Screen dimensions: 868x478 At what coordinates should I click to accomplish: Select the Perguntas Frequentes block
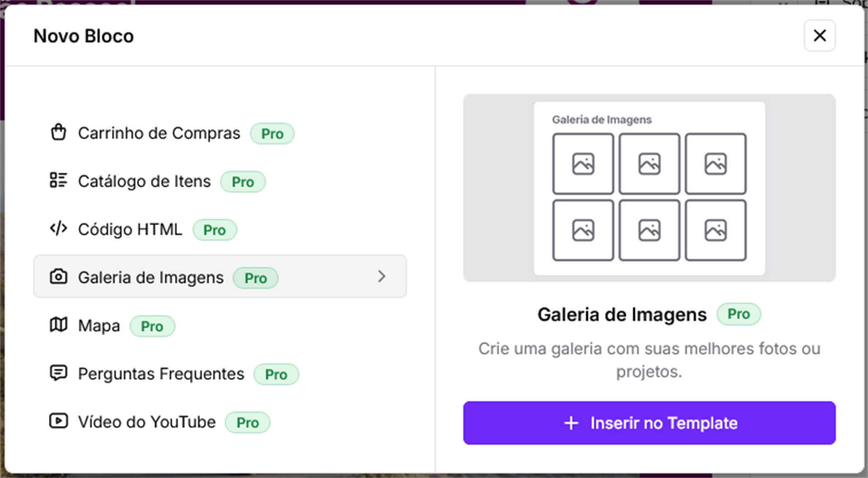[161, 374]
